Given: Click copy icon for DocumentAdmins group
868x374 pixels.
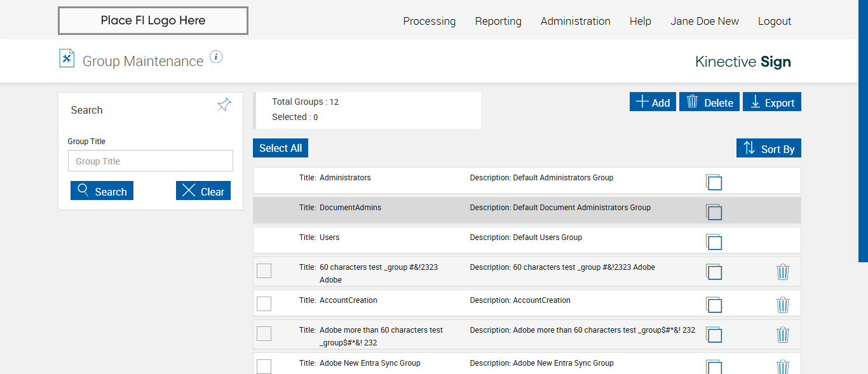Looking at the screenshot, I should tap(714, 212).
